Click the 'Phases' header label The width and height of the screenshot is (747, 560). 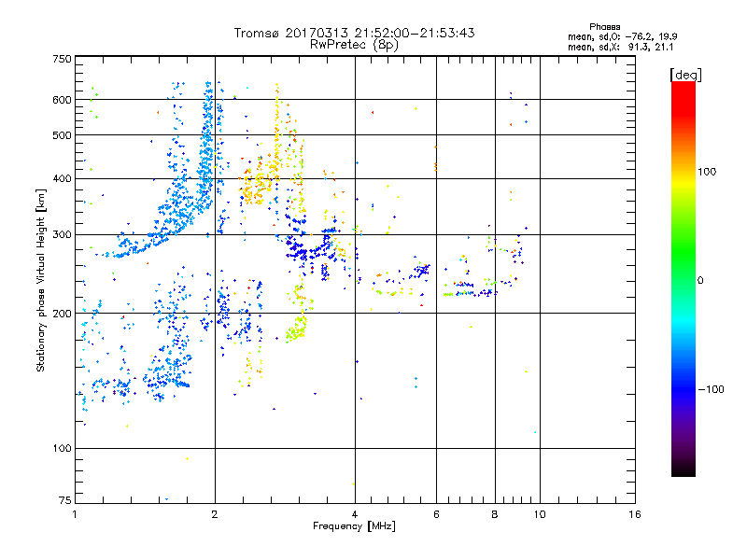604,27
